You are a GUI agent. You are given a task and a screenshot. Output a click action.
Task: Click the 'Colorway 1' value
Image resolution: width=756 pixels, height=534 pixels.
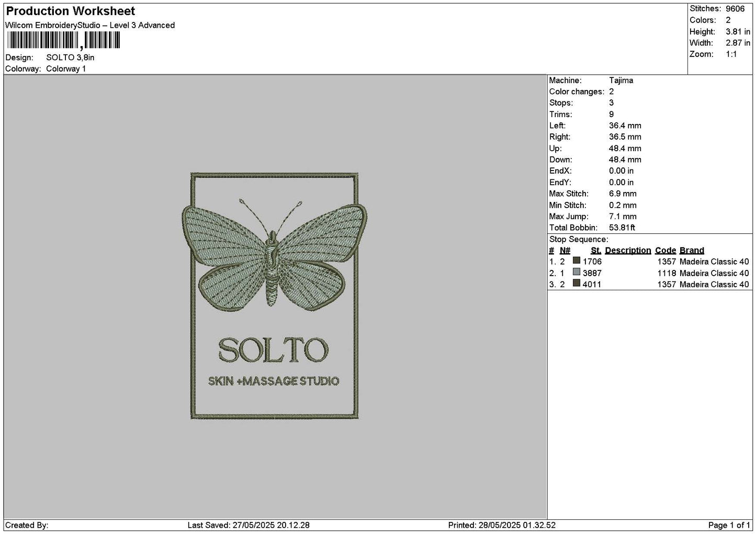point(66,69)
